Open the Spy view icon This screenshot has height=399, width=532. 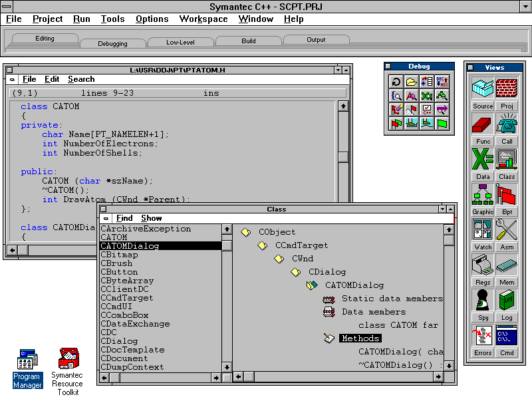coord(483,300)
